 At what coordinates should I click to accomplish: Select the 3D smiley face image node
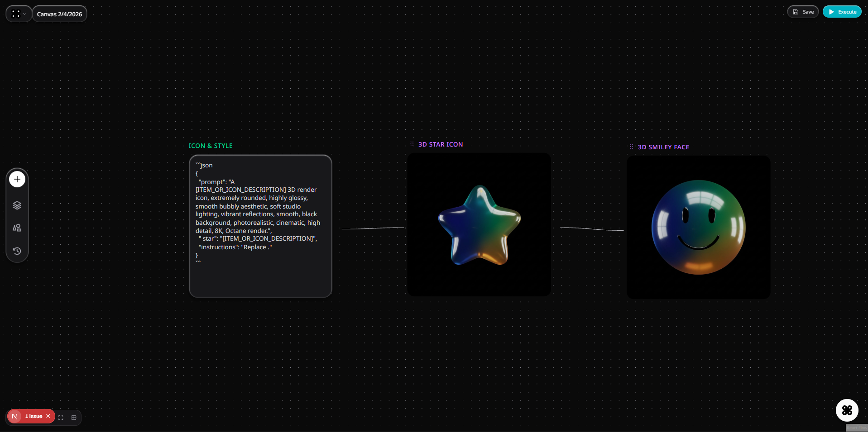point(698,227)
